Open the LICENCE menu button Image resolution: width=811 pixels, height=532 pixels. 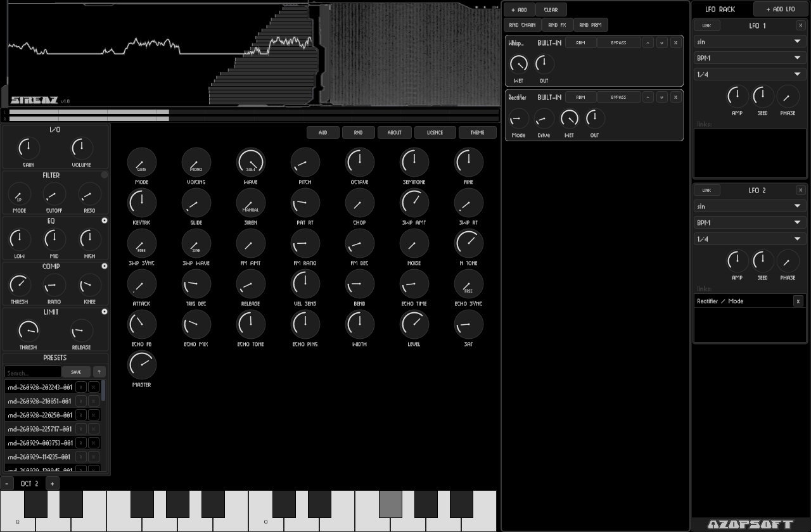[435, 132]
